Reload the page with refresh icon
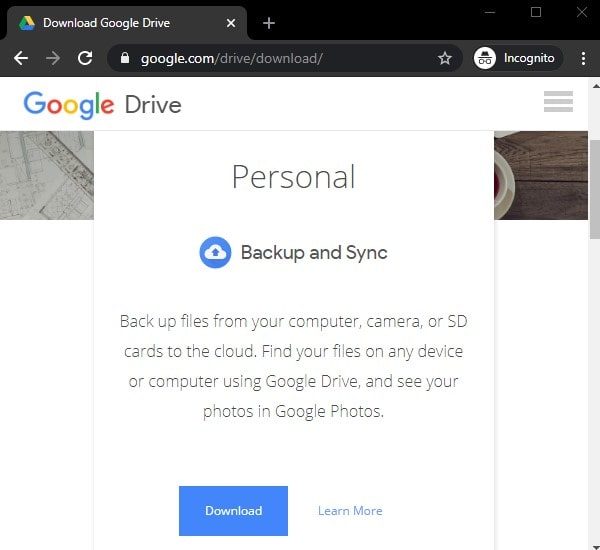This screenshot has height=550, width=600. (85, 58)
